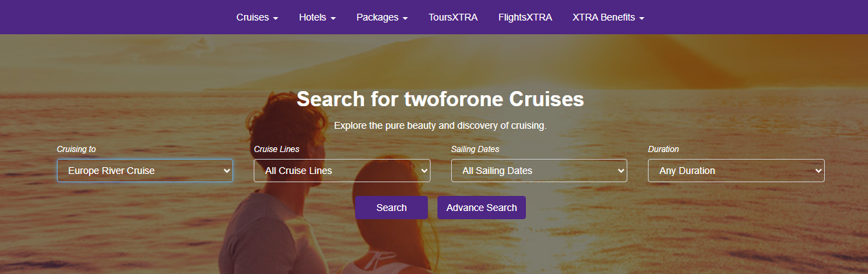Viewport: 868px width, 274px height.
Task: Open the Europe River Cruise destination dropdown
Action: click(144, 171)
